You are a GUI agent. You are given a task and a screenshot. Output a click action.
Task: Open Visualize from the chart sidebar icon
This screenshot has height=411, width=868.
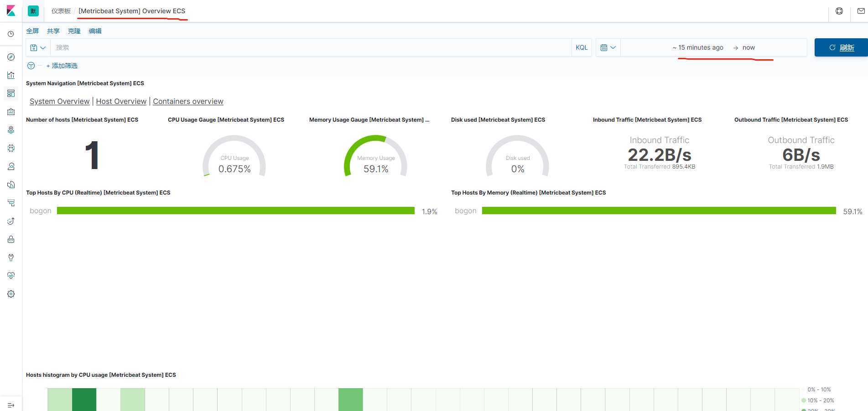(x=11, y=75)
